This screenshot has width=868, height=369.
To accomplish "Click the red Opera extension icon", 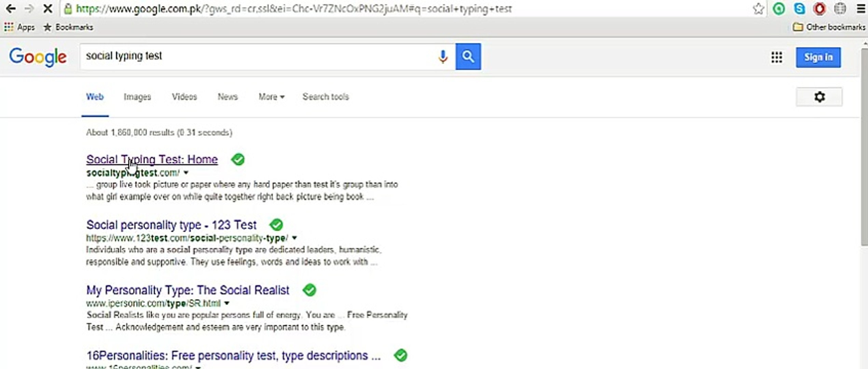I will (819, 9).
